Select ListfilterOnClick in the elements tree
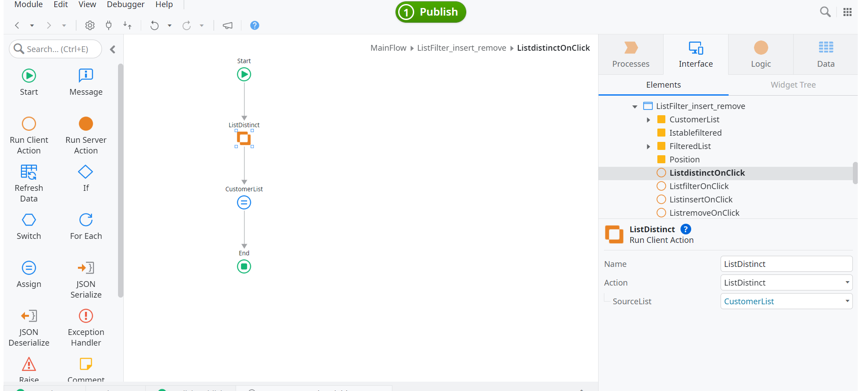The width and height of the screenshot is (868, 391). pos(699,186)
